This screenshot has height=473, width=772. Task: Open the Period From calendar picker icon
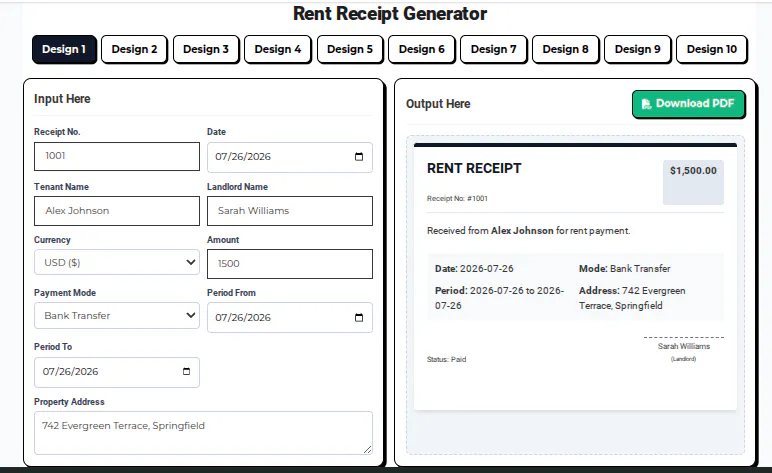(359, 317)
